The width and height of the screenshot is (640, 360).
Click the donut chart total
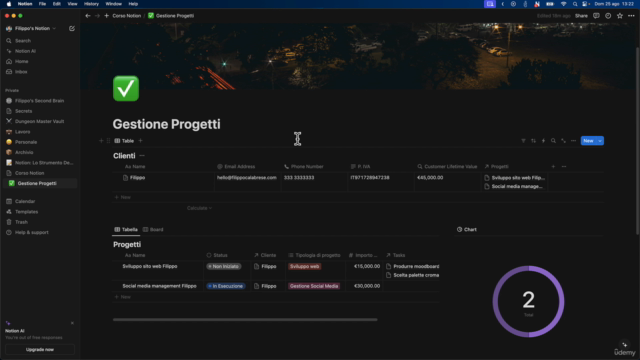click(529, 302)
